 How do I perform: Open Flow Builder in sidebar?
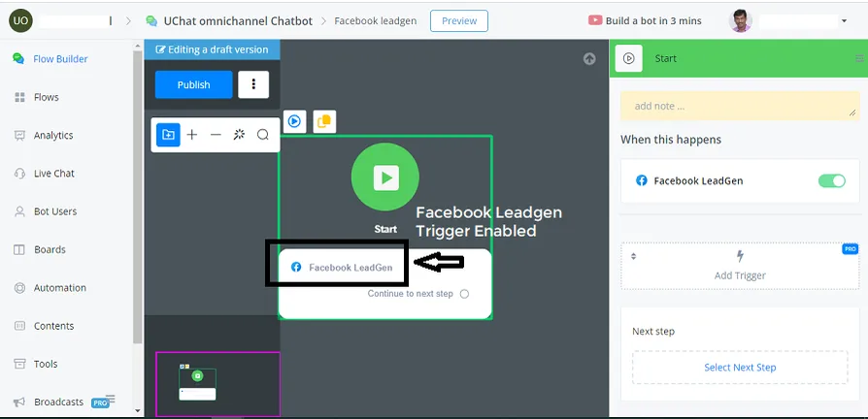point(60,59)
